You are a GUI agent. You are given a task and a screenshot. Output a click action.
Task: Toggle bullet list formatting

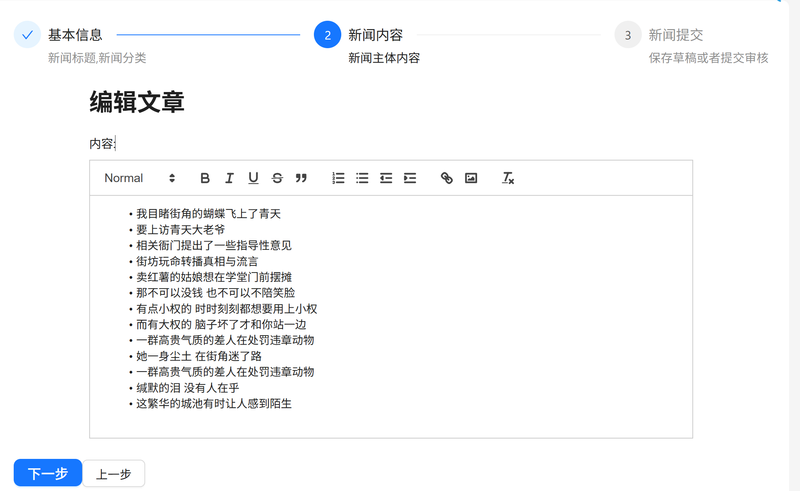362,178
